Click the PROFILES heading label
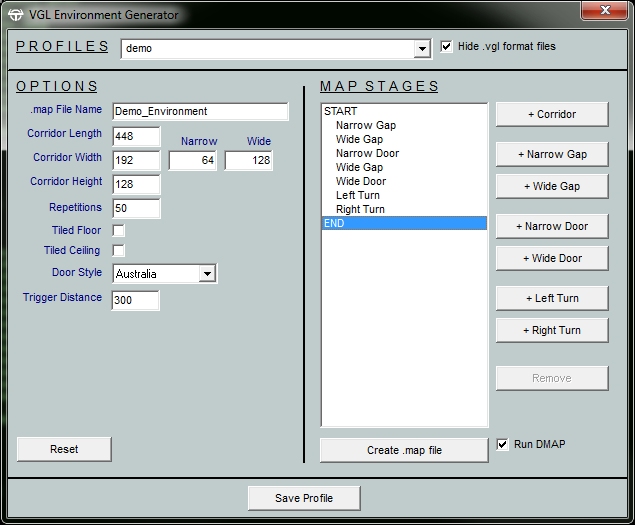635x525 pixels. point(62,46)
